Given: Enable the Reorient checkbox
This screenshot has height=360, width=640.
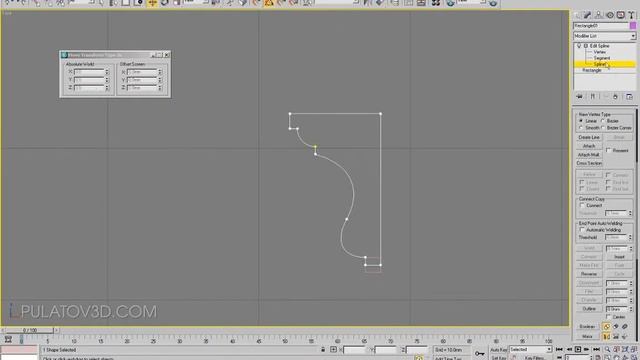Looking at the screenshot, I should click(609, 150).
